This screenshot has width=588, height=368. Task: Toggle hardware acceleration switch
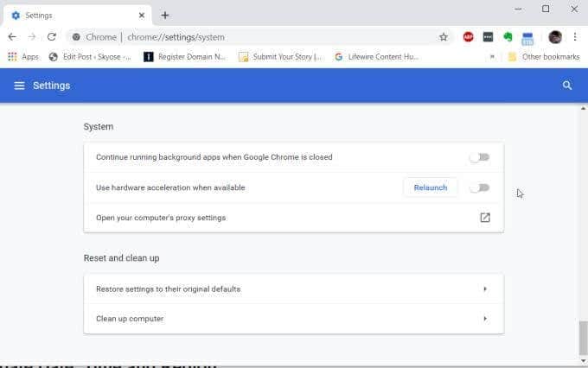click(479, 187)
